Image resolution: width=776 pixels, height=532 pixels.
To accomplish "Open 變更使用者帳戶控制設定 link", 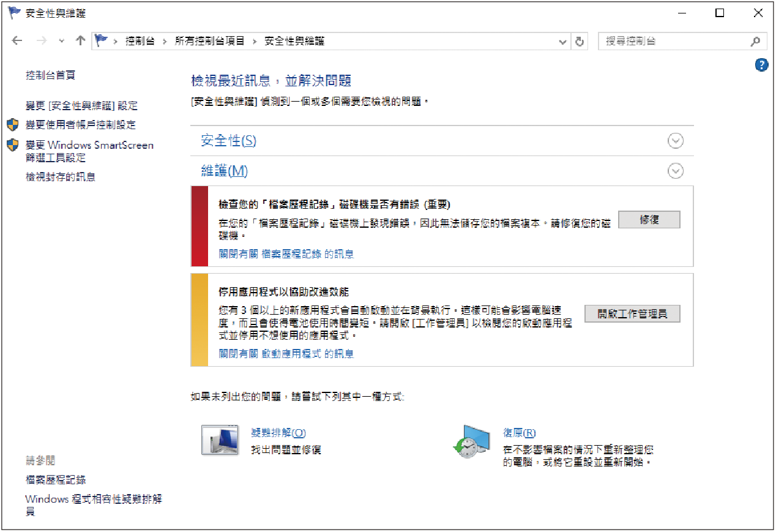I will 81,125.
